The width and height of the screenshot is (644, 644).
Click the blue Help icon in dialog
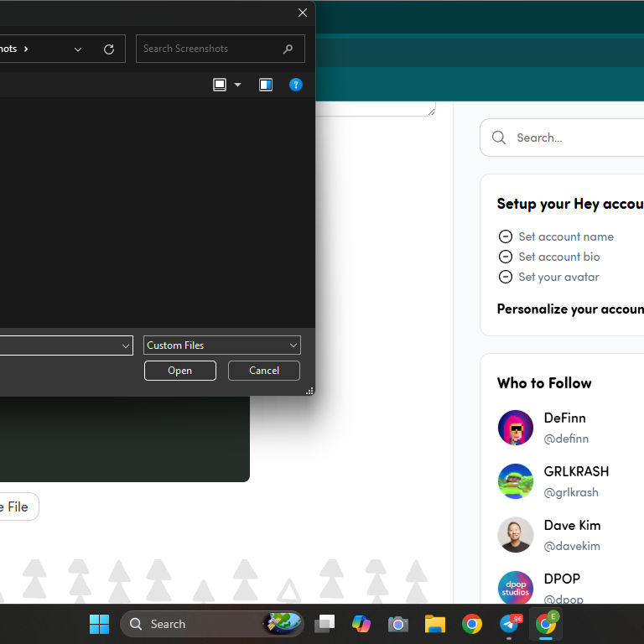(295, 85)
